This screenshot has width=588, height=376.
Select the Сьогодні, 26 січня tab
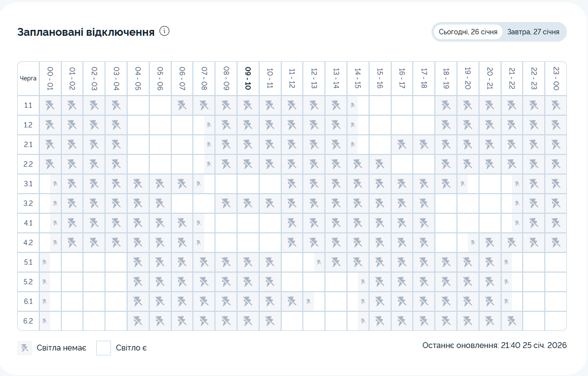[468, 32]
